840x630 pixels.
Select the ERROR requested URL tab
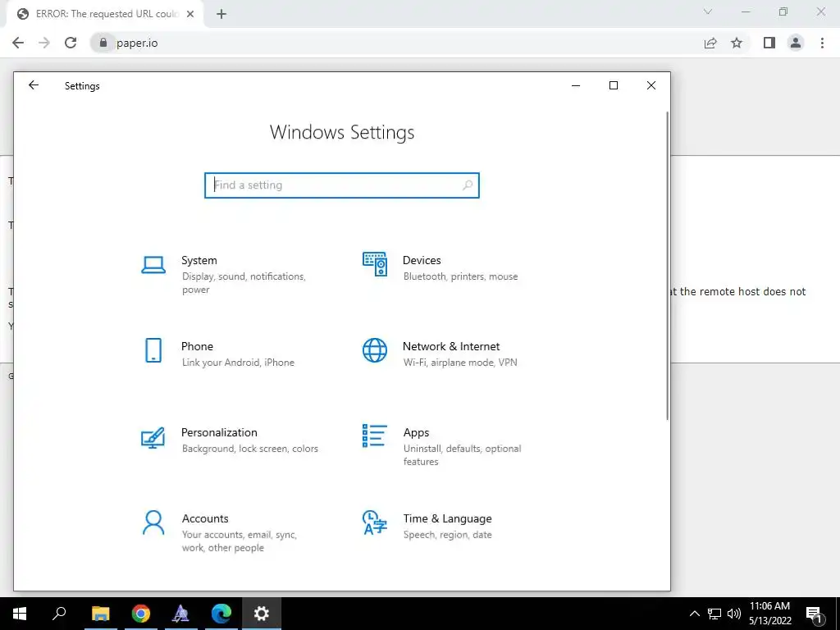pos(104,14)
